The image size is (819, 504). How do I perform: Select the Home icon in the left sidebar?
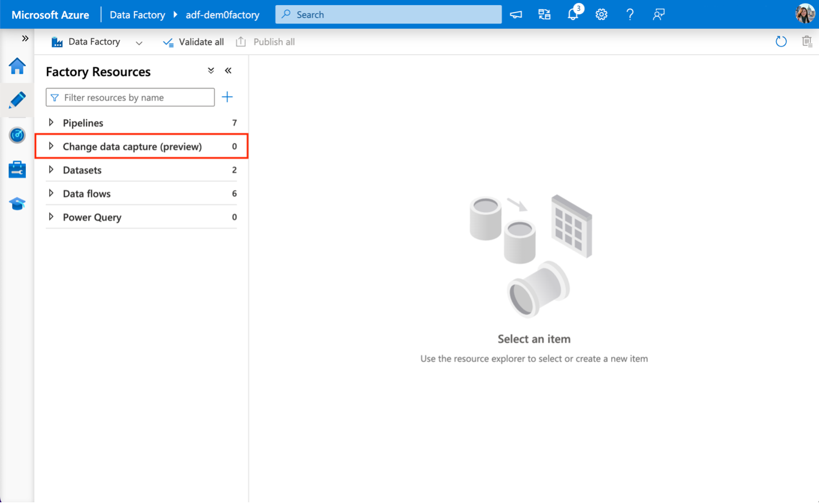(17, 67)
